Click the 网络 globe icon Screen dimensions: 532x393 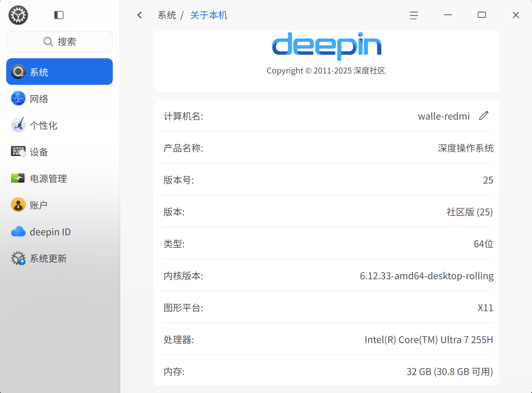(18, 98)
